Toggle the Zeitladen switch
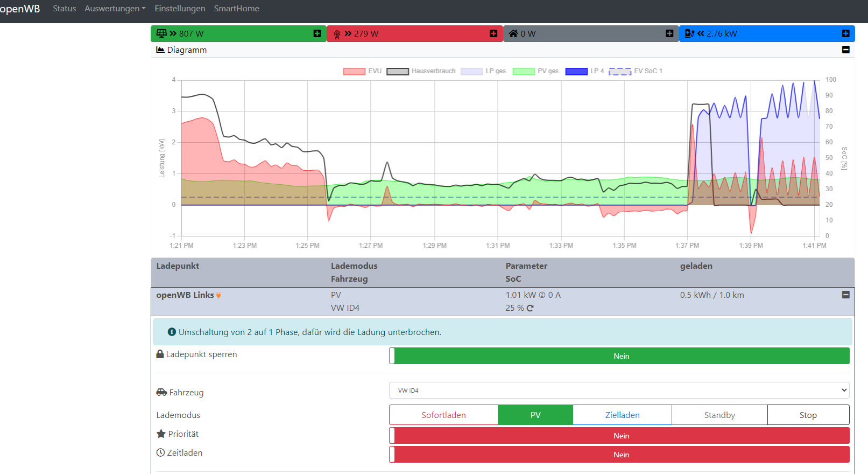 coord(619,455)
